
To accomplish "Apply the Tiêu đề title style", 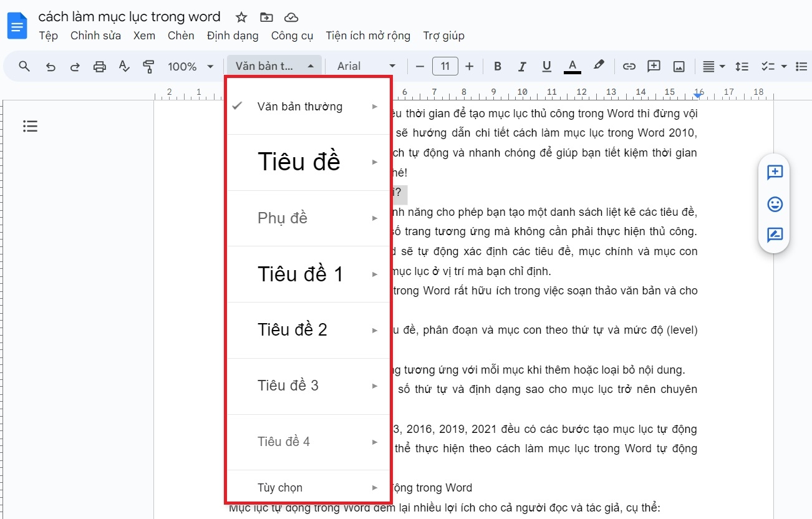I will [x=309, y=162].
